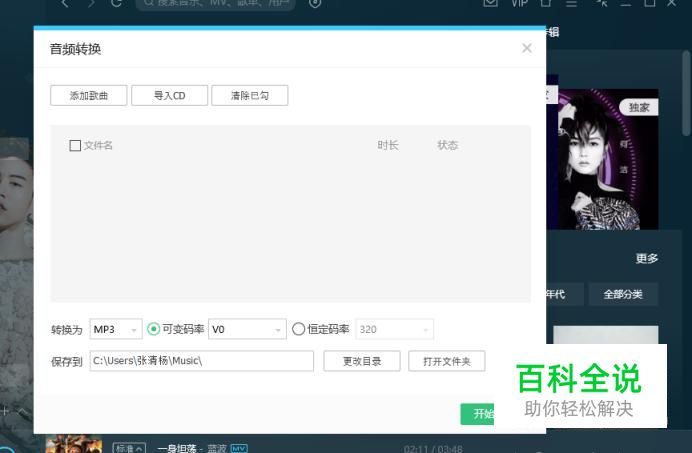The height and width of the screenshot is (453, 692).
Task: Open the V0 variable bitrate dropdown
Action: [x=247, y=329]
